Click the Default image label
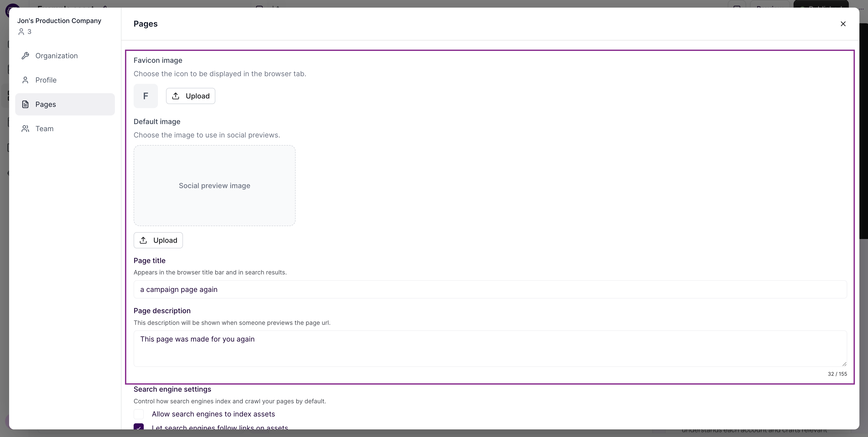The image size is (868, 437). coord(157,122)
